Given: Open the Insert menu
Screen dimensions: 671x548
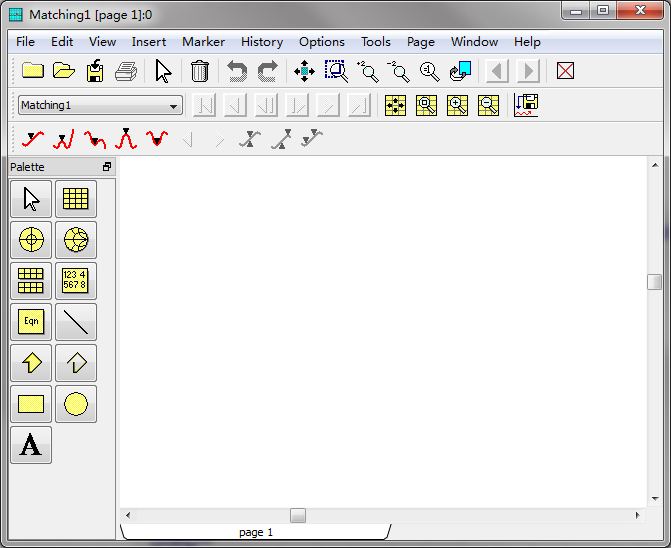Looking at the screenshot, I should click(148, 42).
